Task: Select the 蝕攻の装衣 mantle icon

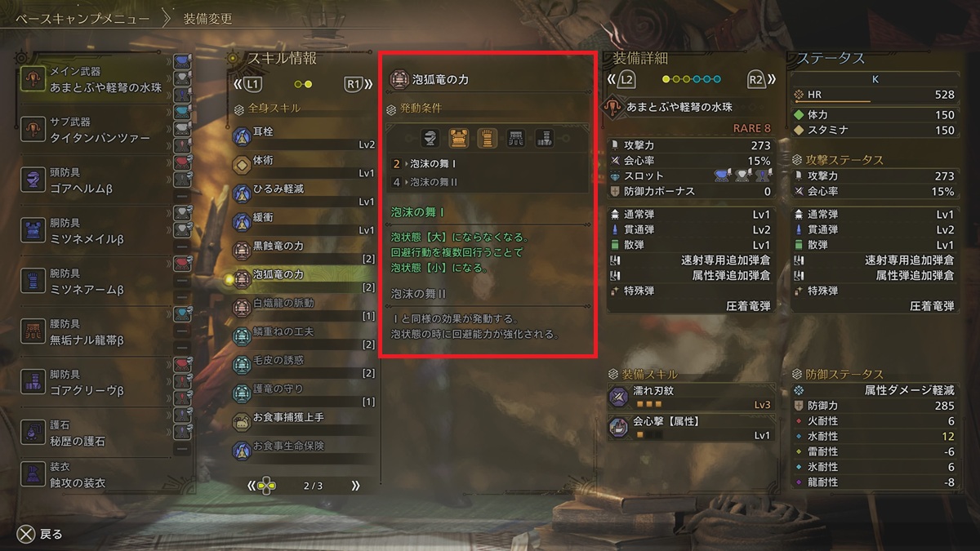Action: click(x=33, y=475)
